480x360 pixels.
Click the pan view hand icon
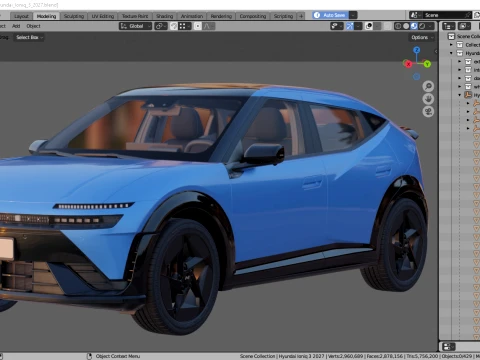tap(428, 99)
